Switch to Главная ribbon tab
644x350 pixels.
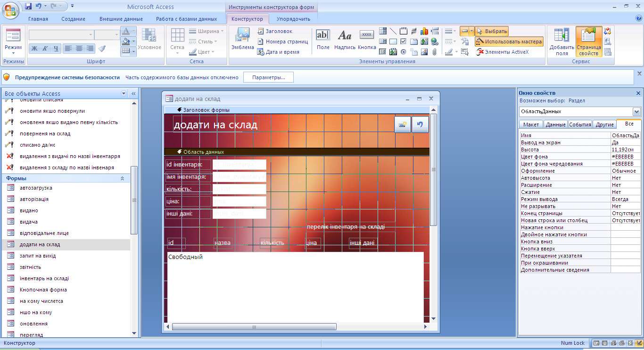coord(38,19)
